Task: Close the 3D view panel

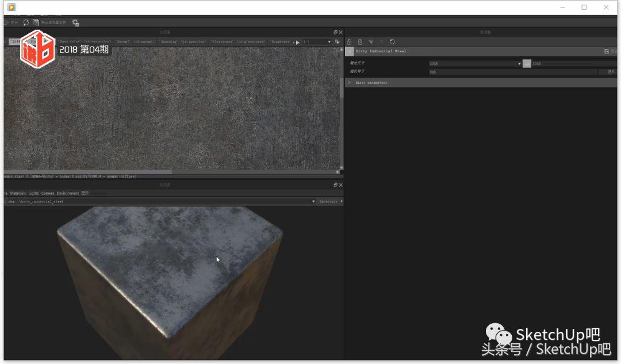Action: point(340,185)
